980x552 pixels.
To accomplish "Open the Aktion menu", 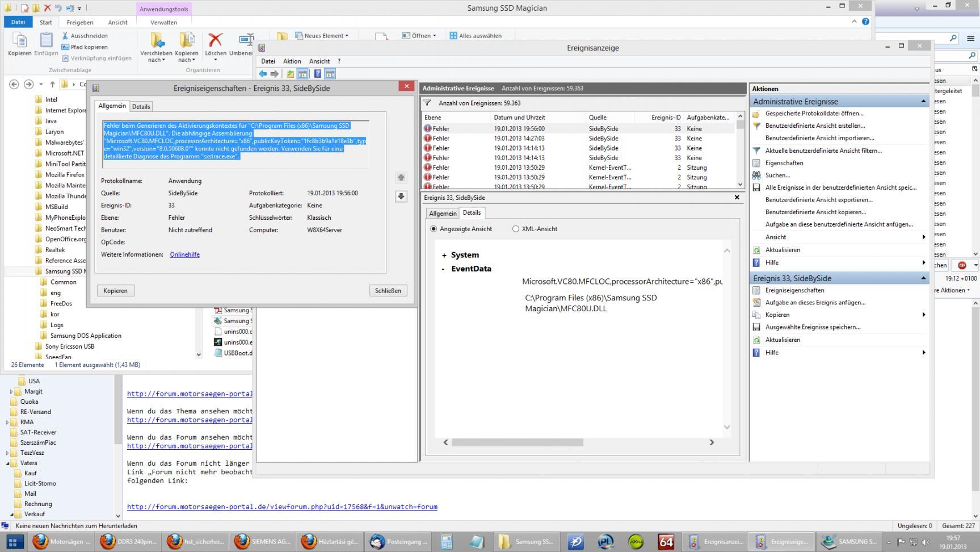I will pyautogui.click(x=292, y=61).
